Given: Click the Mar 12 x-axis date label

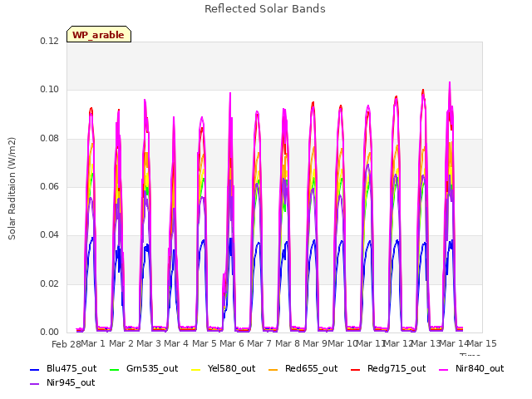Looking at the screenshot, I should 398,343.
